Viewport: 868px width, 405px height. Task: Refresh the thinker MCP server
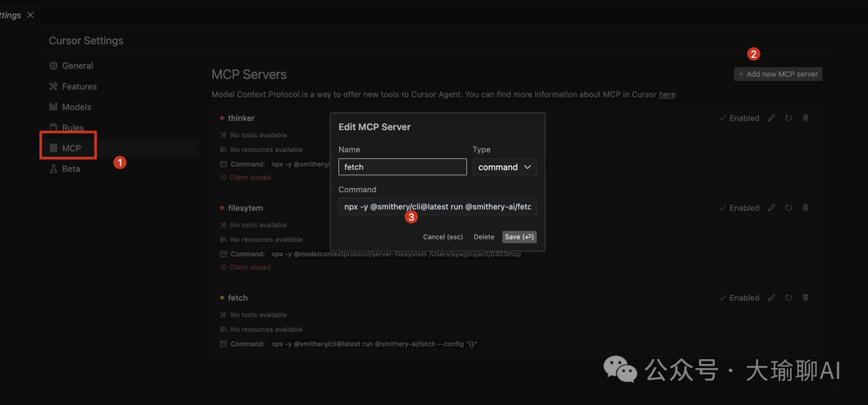pos(788,118)
